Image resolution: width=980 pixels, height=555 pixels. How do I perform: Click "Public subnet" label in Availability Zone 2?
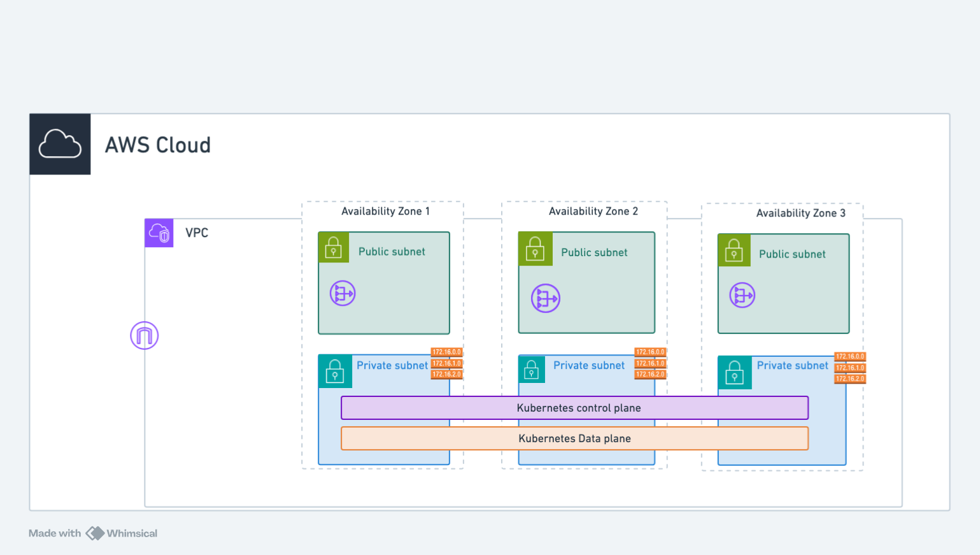[x=594, y=253]
